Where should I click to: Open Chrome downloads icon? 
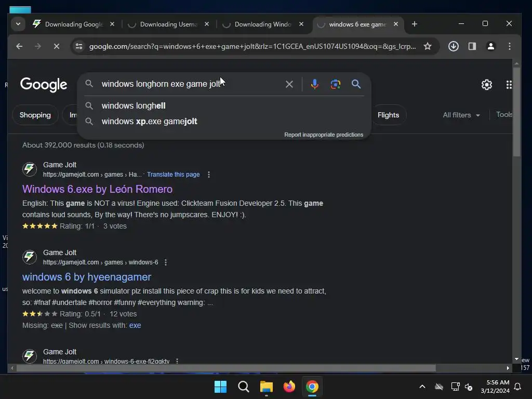point(454,46)
